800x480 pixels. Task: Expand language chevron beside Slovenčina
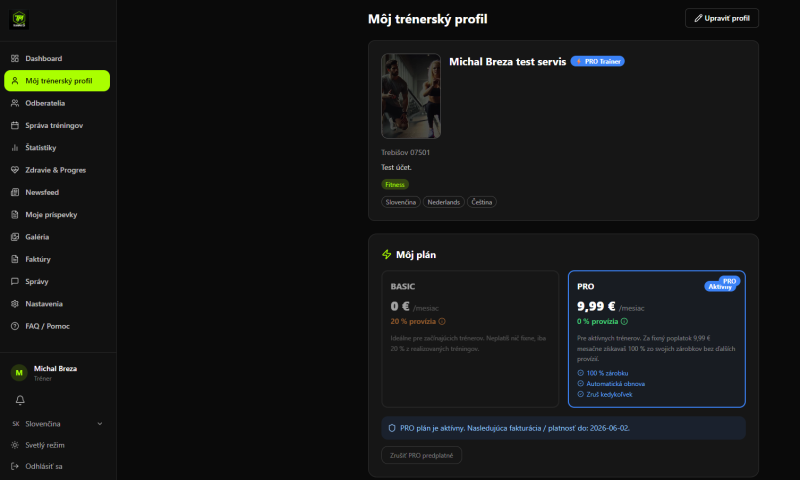pyautogui.click(x=100, y=424)
